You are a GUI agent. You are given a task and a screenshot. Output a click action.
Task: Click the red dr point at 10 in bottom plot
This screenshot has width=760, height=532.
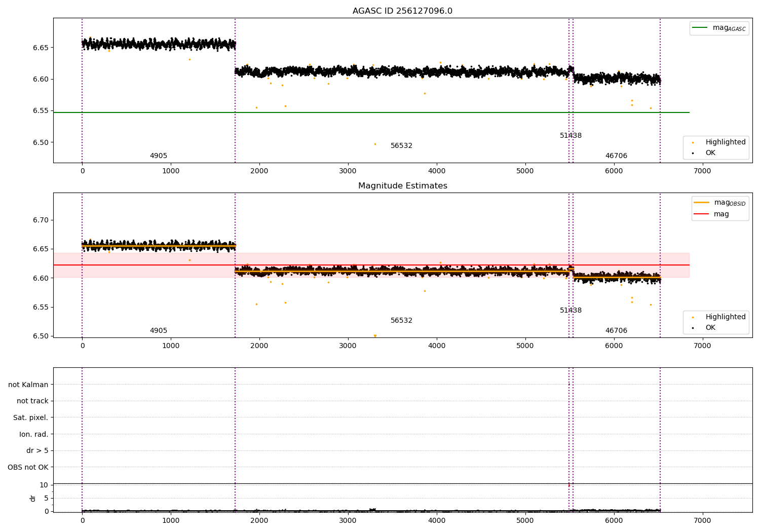pos(569,485)
